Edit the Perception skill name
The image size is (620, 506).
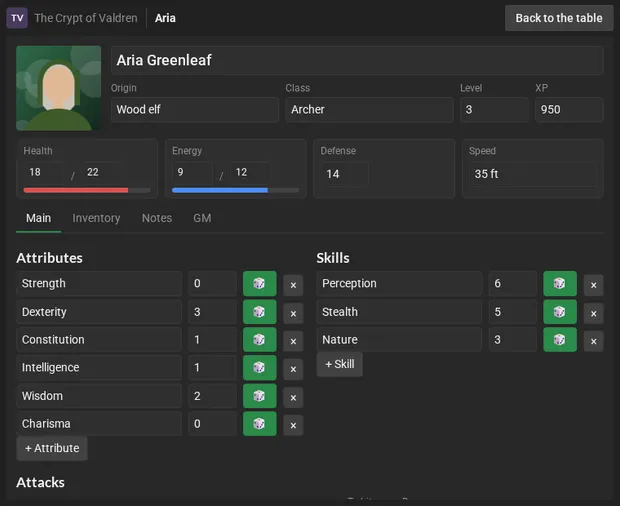tap(399, 283)
